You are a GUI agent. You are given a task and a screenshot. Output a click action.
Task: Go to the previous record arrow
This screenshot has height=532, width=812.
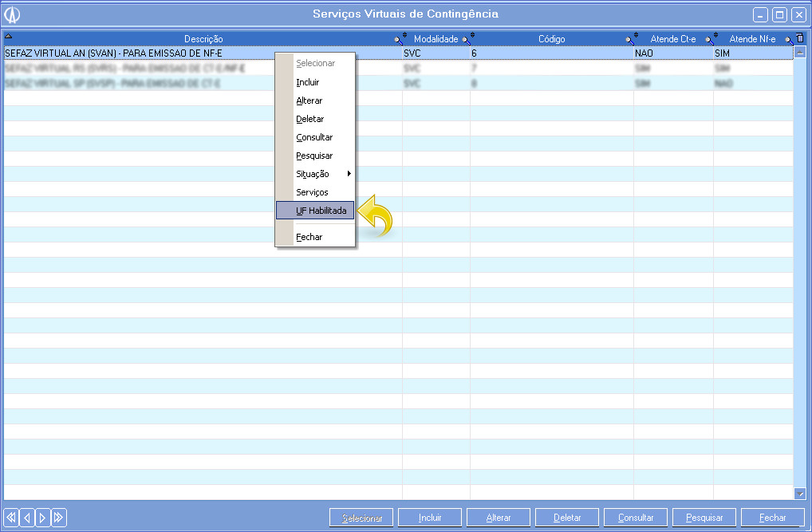click(x=27, y=518)
